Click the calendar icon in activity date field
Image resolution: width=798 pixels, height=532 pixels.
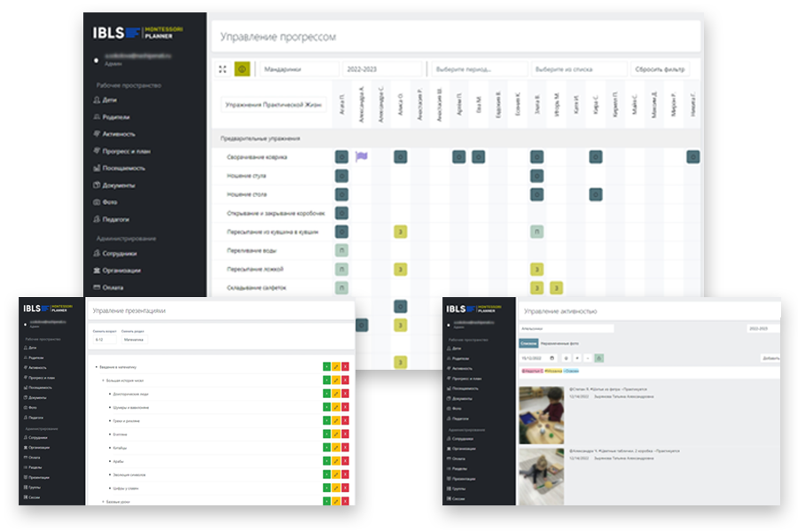click(552, 358)
